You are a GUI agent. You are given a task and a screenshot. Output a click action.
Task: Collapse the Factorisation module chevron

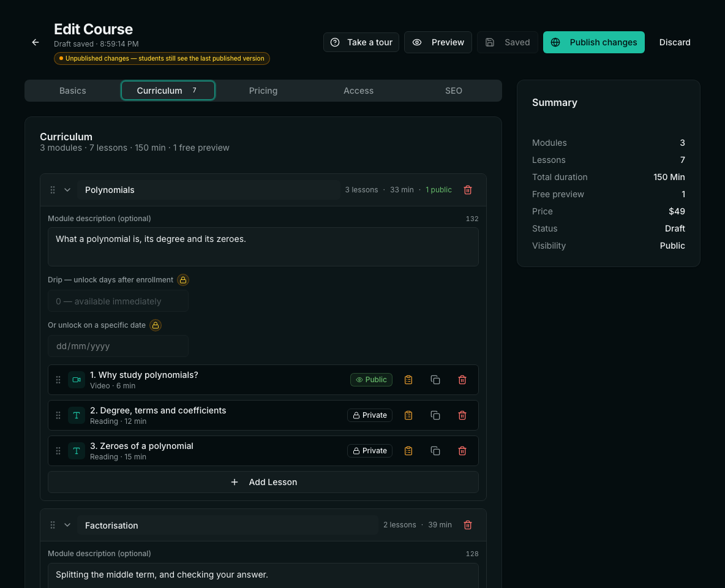(x=67, y=525)
